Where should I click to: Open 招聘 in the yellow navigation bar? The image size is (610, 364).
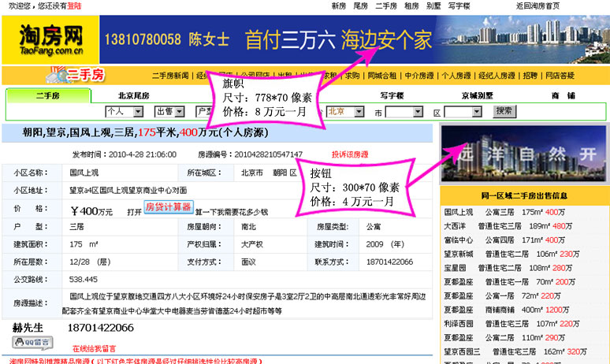[530, 76]
